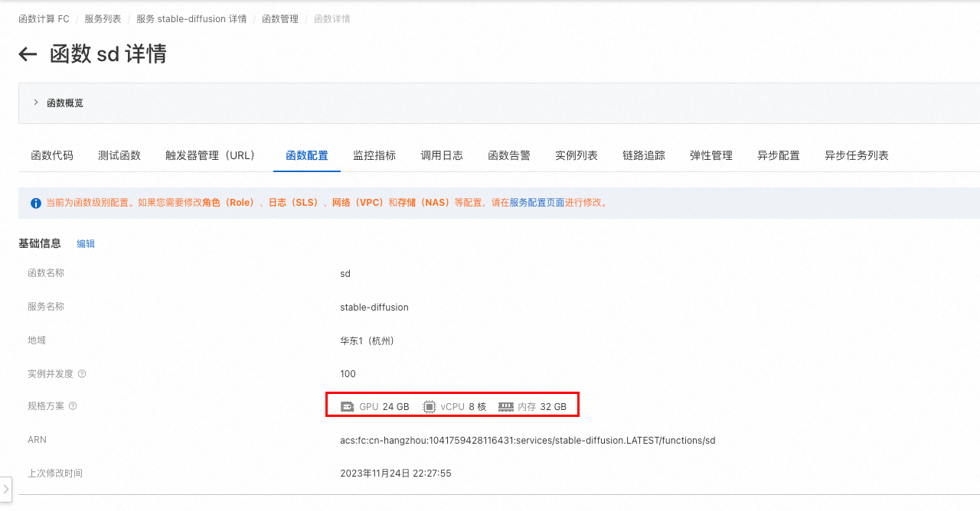Click the 函数名称 label
980x511 pixels.
tap(46, 273)
